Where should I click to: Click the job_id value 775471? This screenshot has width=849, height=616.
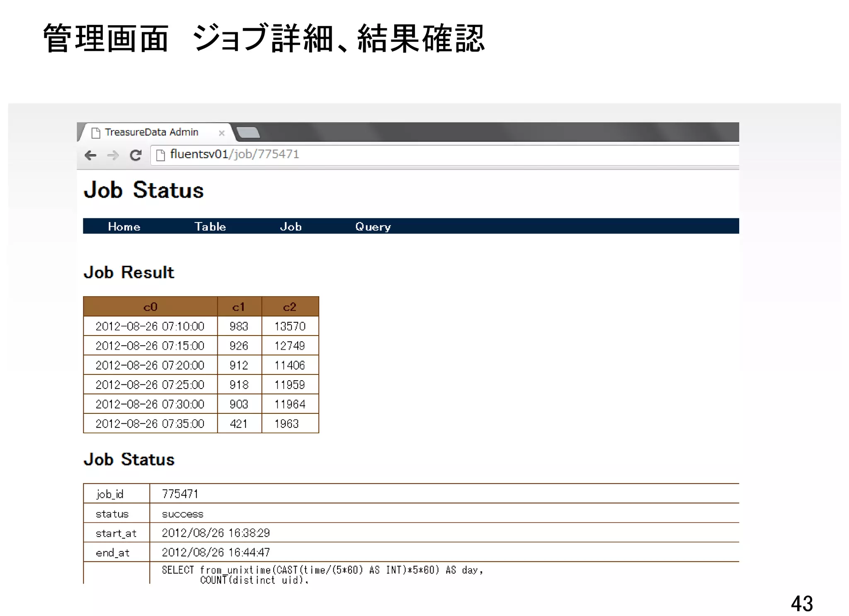point(180,494)
